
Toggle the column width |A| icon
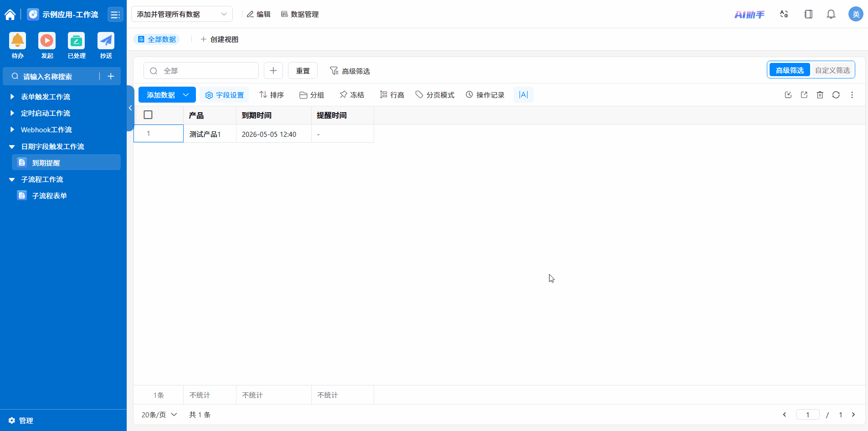(x=524, y=95)
